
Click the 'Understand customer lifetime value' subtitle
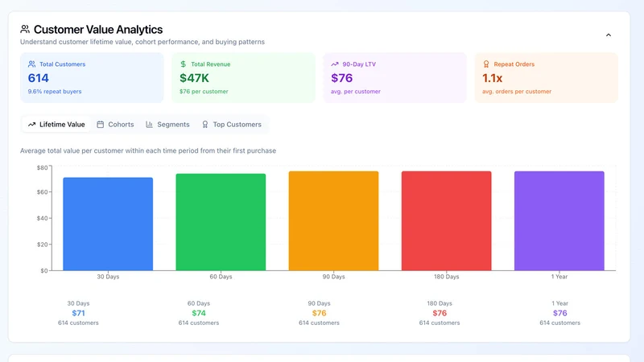[142, 42]
